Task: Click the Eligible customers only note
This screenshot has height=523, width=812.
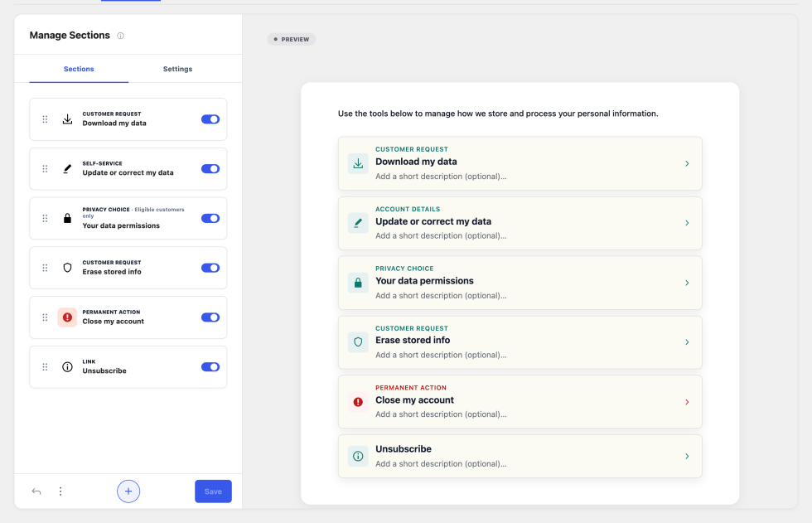Action: click(133, 213)
